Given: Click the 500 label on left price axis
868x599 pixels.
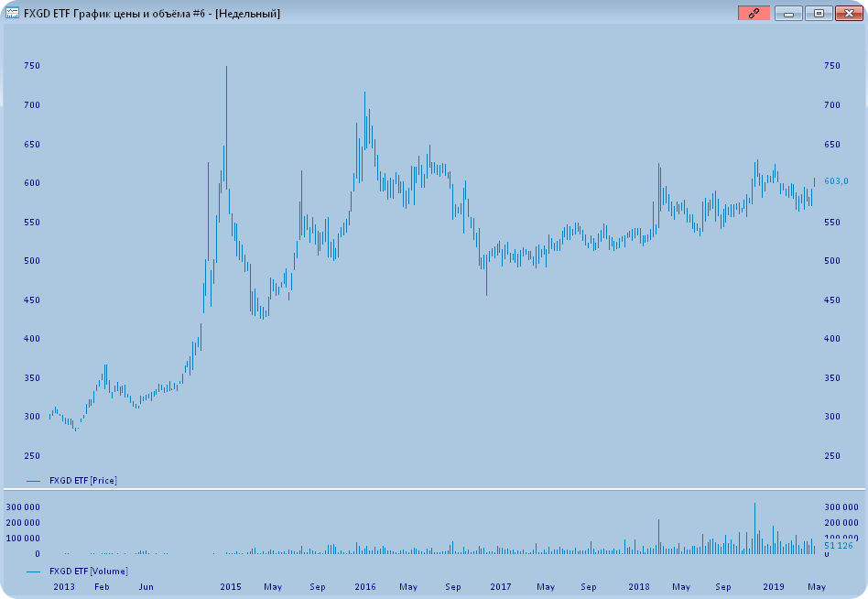Looking at the screenshot, I should [32, 261].
